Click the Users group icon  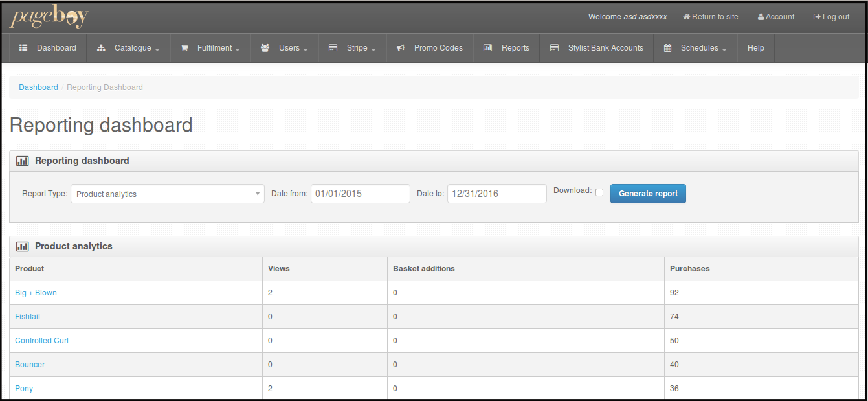pos(265,48)
